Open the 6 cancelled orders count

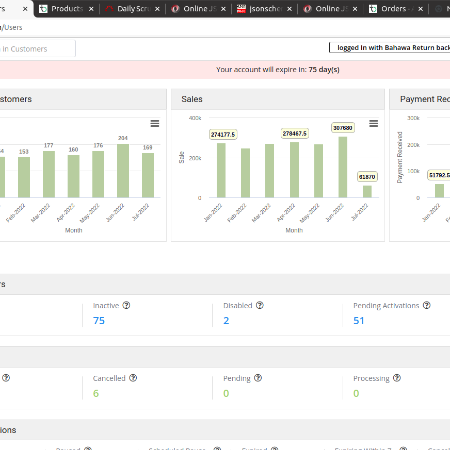coord(96,393)
